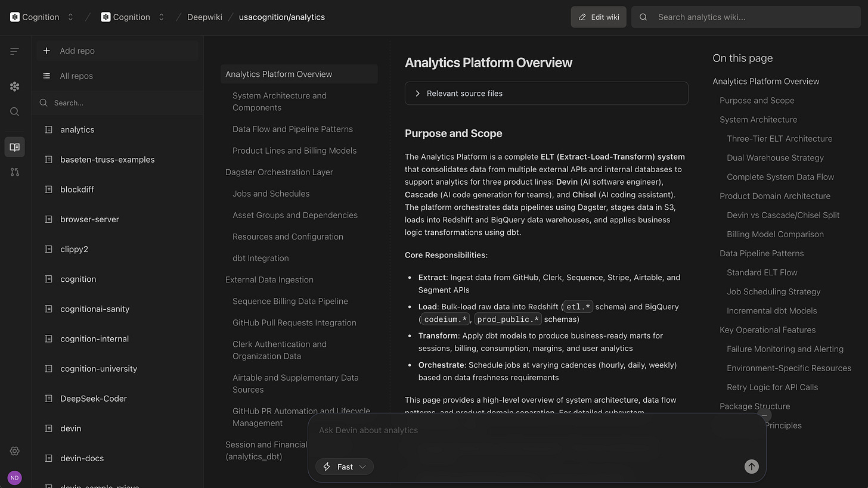Screen dimensions: 868x488
Task: Jump to Dual Warehouse Strategy section
Action: point(775,158)
